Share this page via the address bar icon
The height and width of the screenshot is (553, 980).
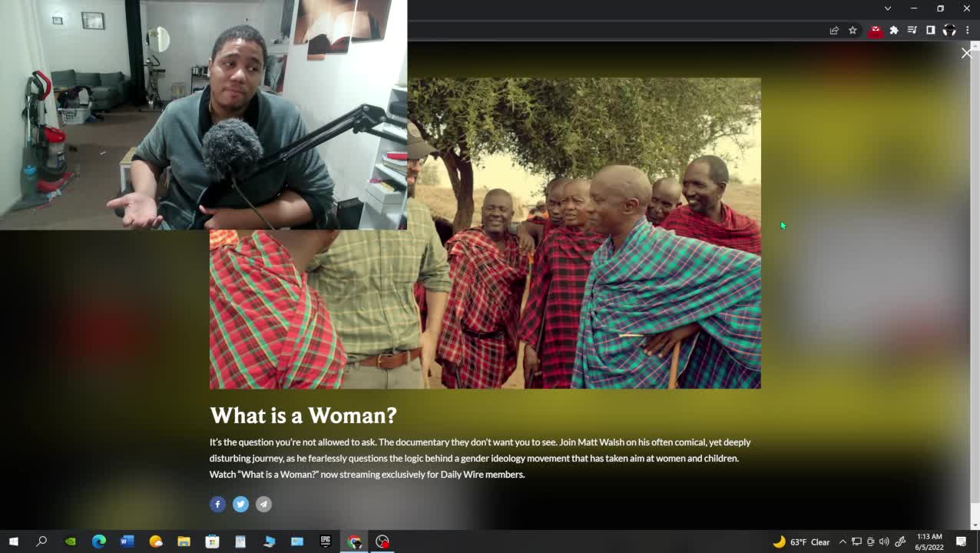pos(834,31)
